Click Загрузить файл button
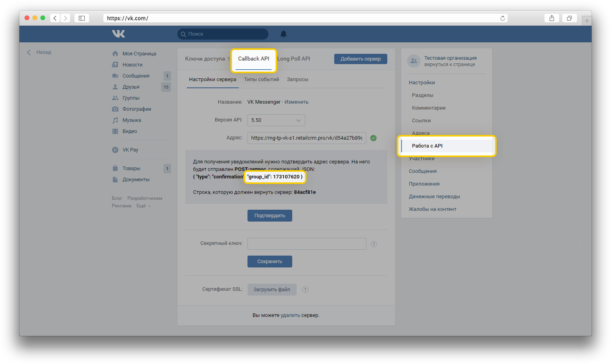The image size is (611, 364). pos(272,290)
